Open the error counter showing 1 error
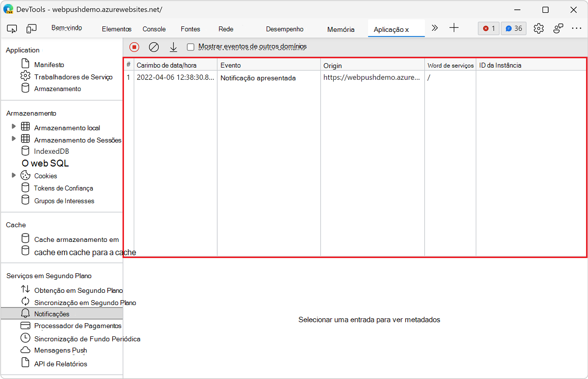 tap(488, 28)
